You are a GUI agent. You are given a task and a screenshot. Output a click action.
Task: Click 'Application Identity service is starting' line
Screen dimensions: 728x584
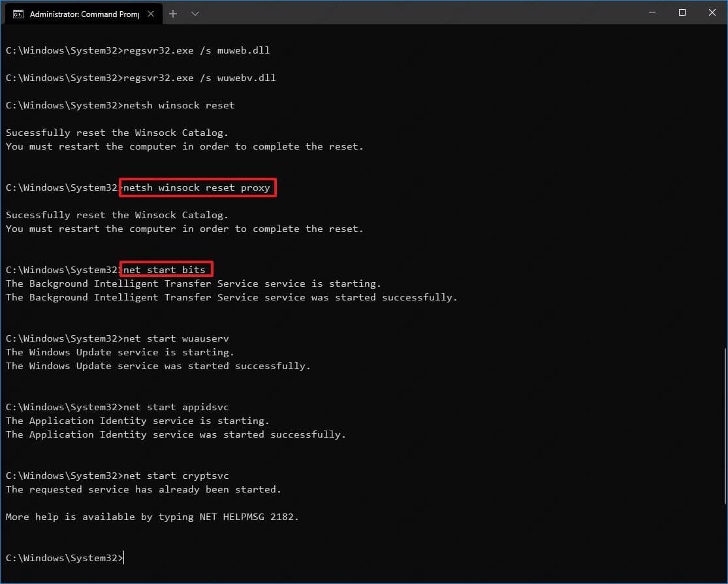[x=137, y=421]
